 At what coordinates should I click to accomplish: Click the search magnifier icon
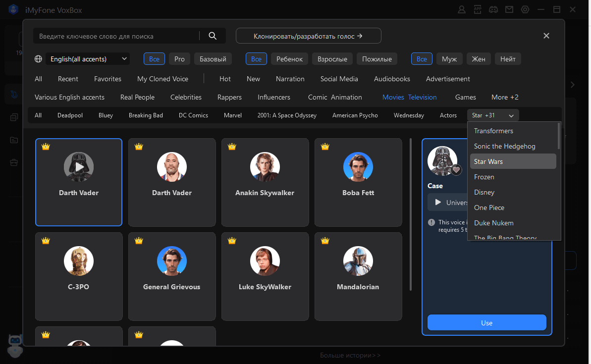[213, 36]
